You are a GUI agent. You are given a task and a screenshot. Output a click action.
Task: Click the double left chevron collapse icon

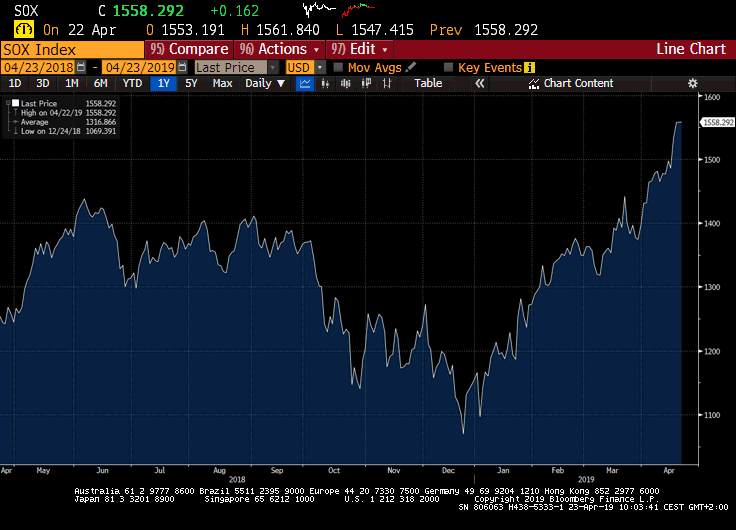479,83
